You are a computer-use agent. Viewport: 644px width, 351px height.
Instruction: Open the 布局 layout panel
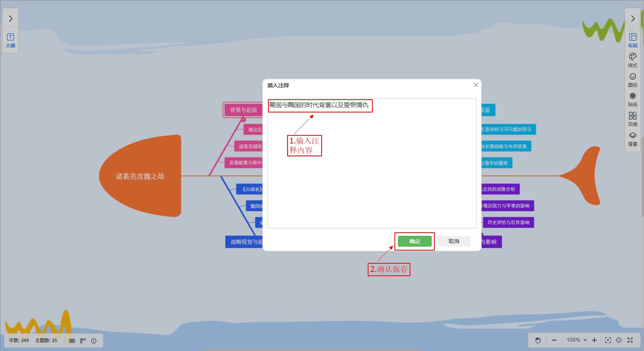coord(632,40)
